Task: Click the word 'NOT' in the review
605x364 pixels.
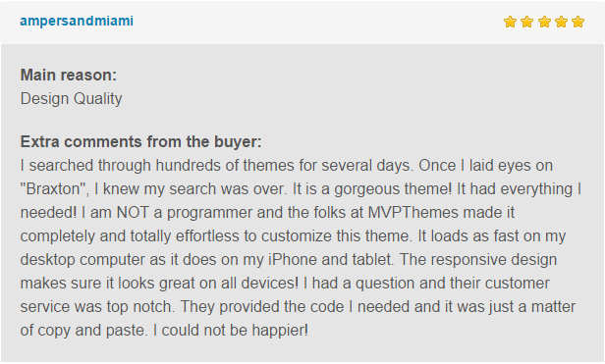Action: pyautogui.click(x=133, y=213)
